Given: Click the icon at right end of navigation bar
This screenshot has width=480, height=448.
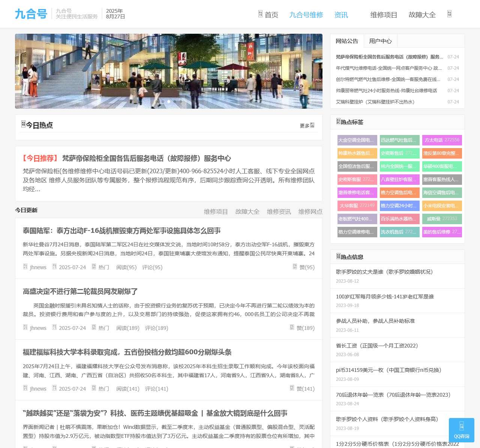Looking at the screenshot, I should [x=449, y=14].
